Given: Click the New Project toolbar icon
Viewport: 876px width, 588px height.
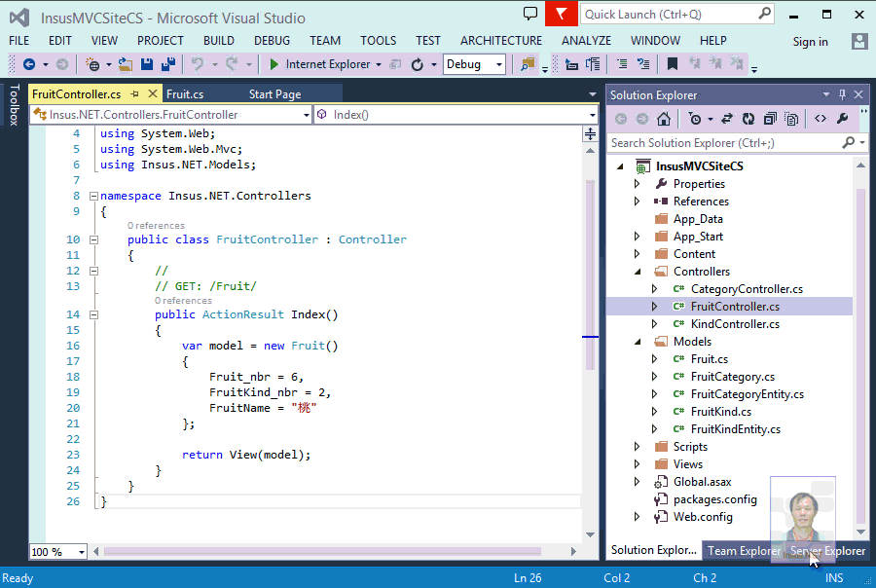Looking at the screenshot, I should pyautogui.click(x=92, y=65).
